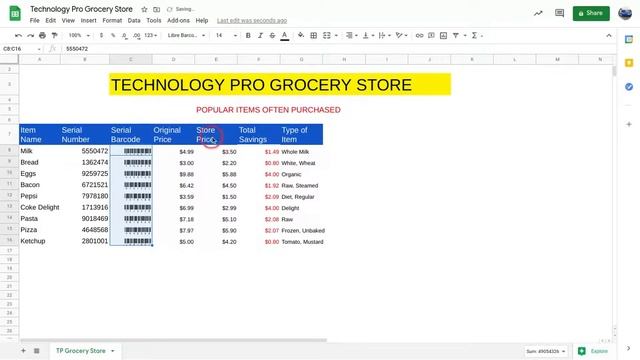Open the font size 14 dropdown

(x=226, y=36)
